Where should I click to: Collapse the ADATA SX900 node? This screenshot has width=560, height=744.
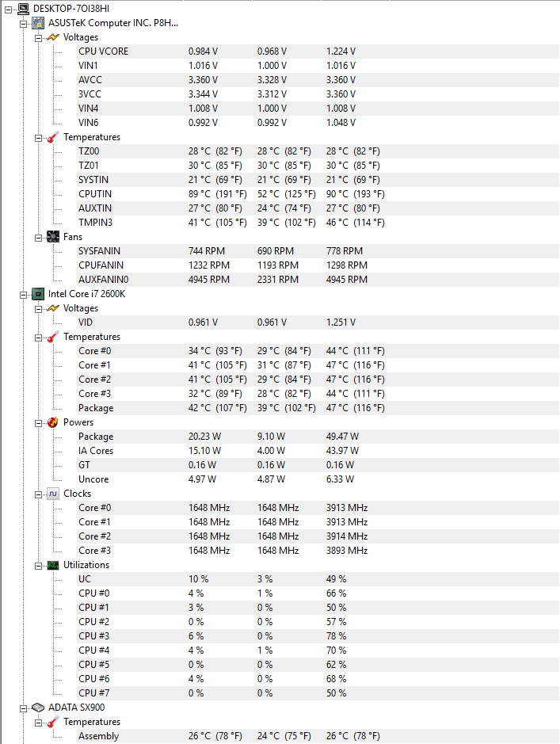click(23, 708)
